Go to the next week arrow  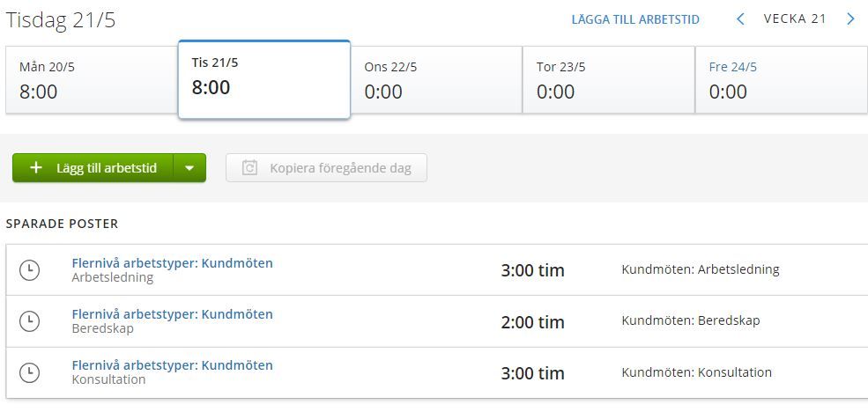tap(850, 19)
